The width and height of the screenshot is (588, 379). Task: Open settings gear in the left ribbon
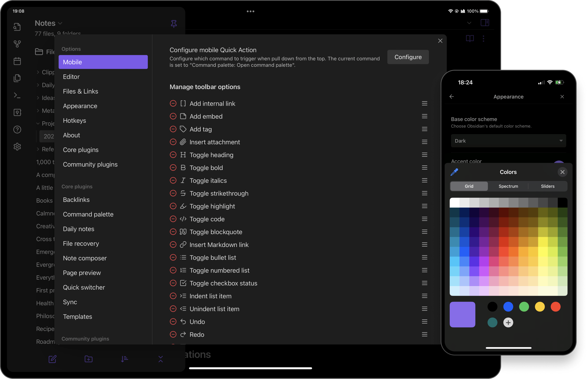[x=17, y=147]
